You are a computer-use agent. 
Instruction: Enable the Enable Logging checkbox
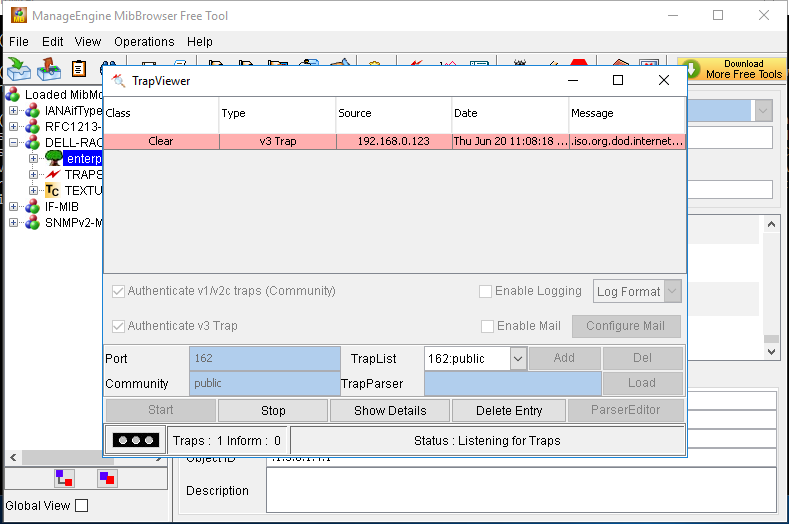click(485, 291)
